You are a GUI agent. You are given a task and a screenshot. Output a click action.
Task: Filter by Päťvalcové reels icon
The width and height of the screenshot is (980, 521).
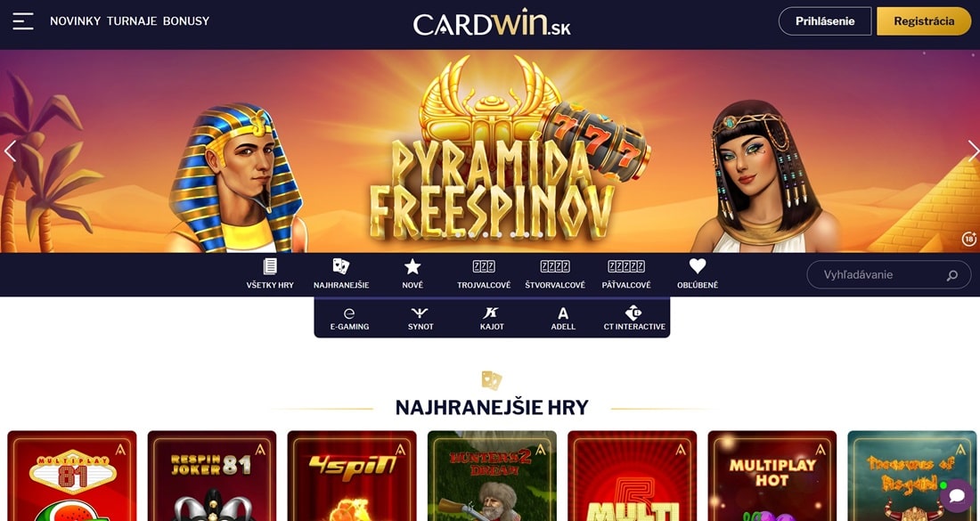(x=626, y=267)
